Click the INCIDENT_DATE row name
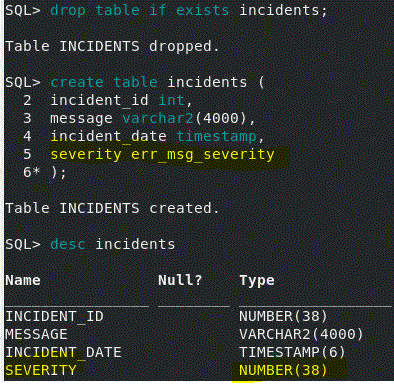 coord(63,352)
